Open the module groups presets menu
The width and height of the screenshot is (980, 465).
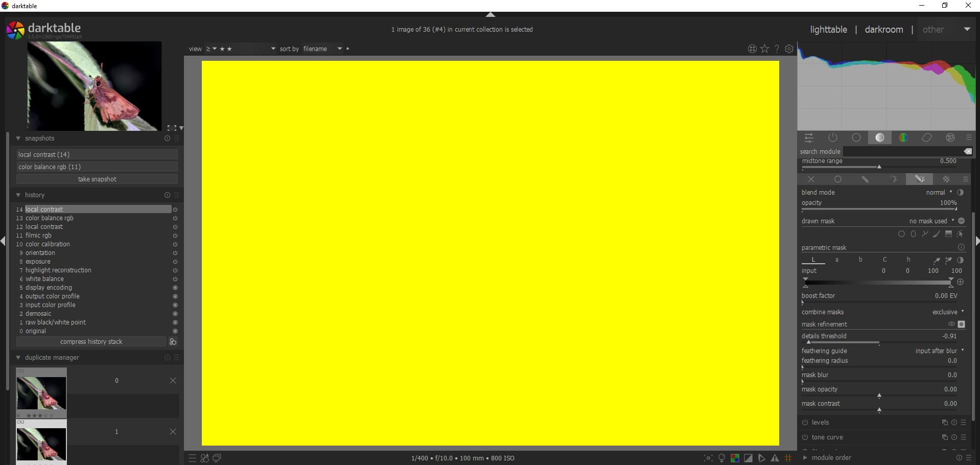pos(969,138)
